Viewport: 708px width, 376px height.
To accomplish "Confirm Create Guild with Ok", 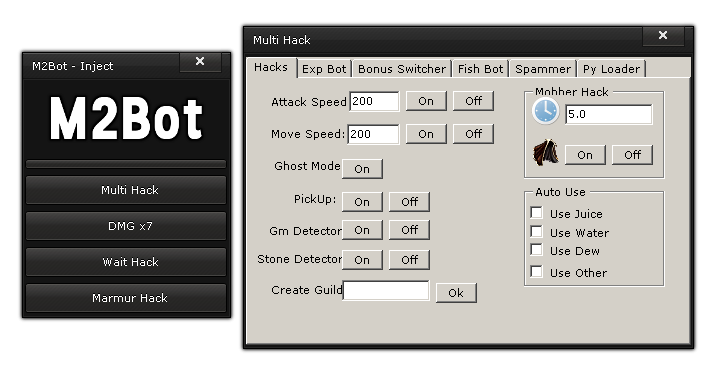I will [x=456, y=293].
